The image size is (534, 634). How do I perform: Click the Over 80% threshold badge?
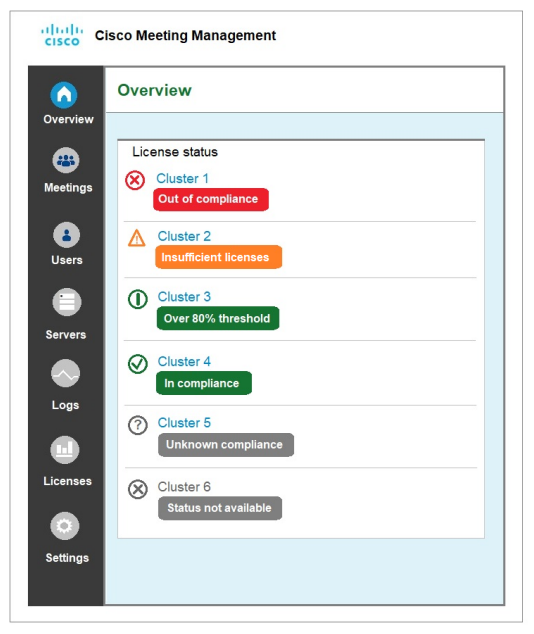click(218, 318)
